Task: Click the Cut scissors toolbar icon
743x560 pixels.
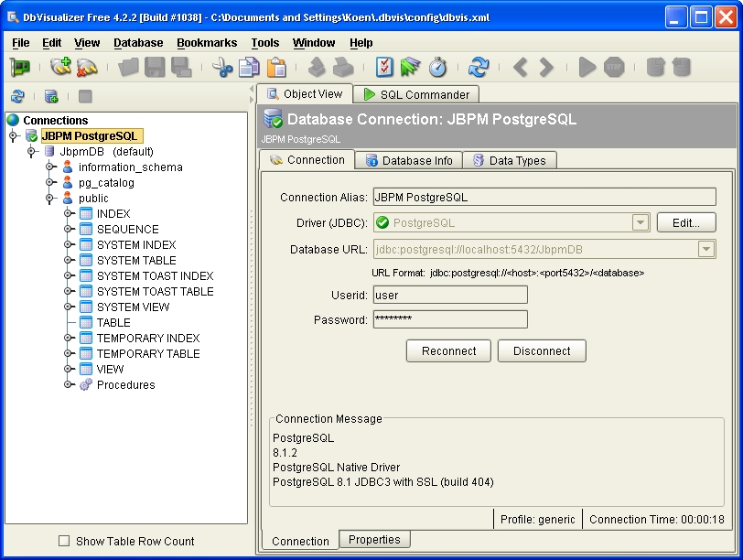Action: tap(221, 66)
